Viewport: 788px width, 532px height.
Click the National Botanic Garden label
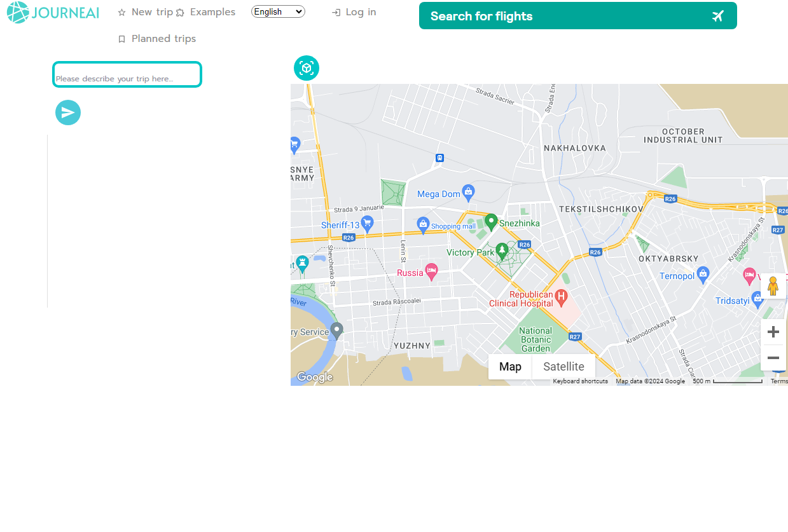tap(536, 339)
